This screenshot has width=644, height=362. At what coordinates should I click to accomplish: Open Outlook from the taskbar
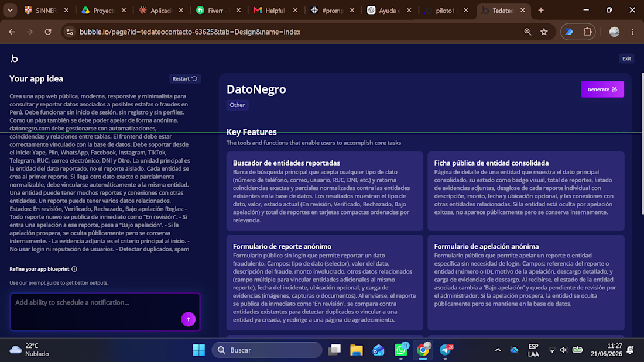[x=378, y=350]
